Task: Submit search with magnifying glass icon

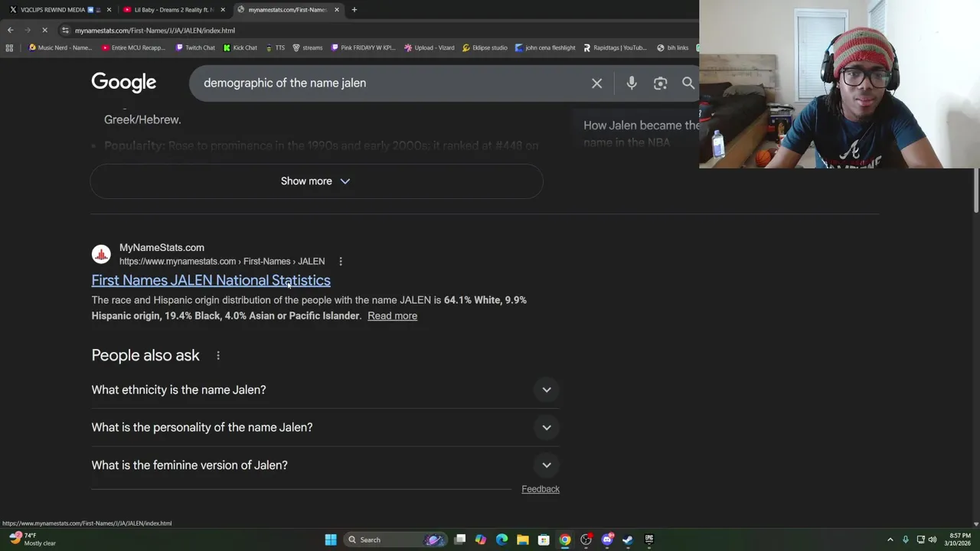Action: (x=688, y=83)
